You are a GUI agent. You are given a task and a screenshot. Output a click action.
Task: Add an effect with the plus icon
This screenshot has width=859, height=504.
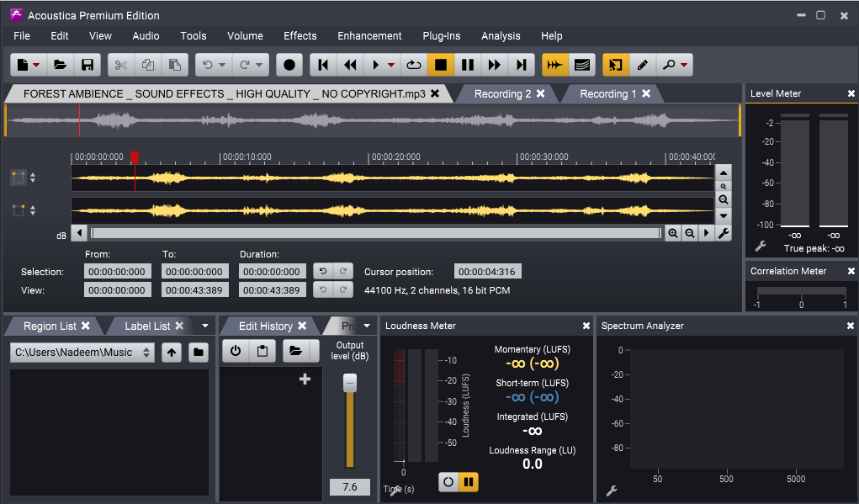[x=305, y=379]
